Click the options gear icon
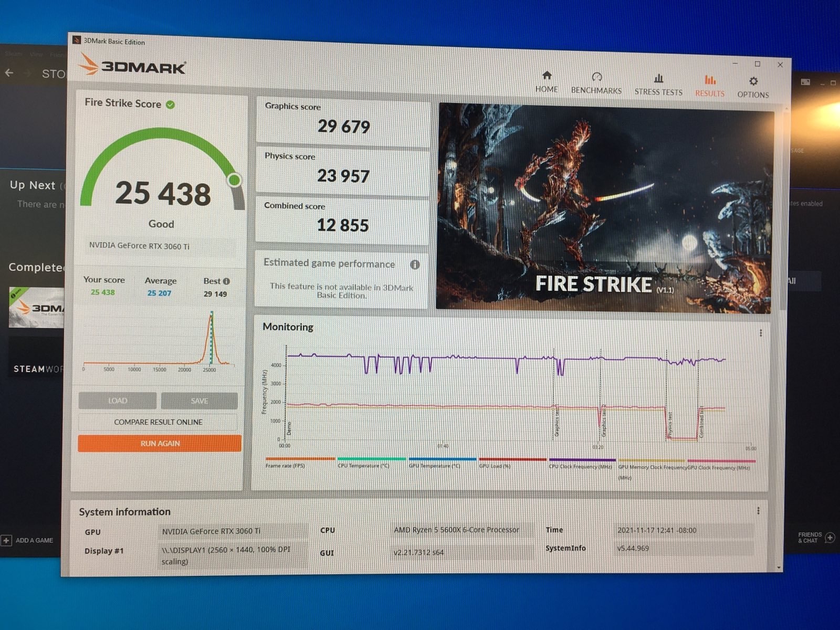Viewport: 840px width, 630px height. click(753, 81)
